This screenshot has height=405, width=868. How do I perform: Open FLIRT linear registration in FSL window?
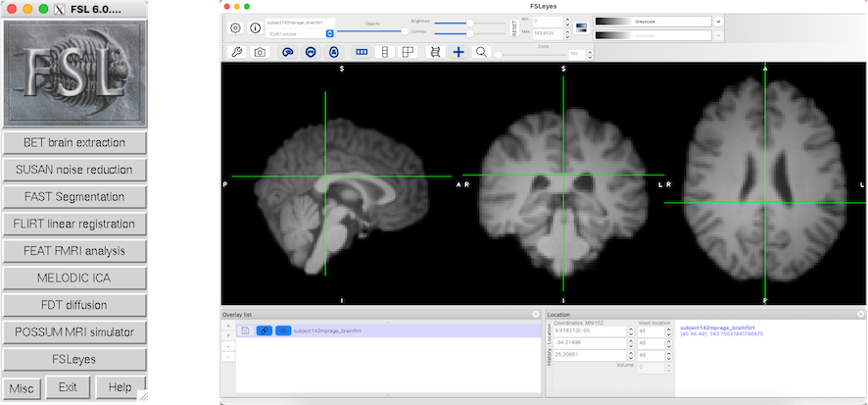(x=74, y=224)
